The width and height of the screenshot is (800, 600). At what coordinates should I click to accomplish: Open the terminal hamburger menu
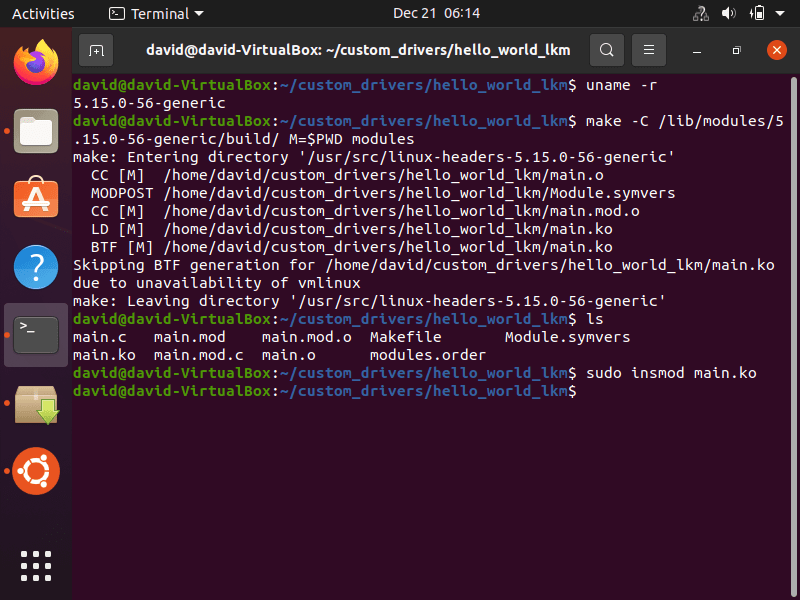tap(648, 49)
